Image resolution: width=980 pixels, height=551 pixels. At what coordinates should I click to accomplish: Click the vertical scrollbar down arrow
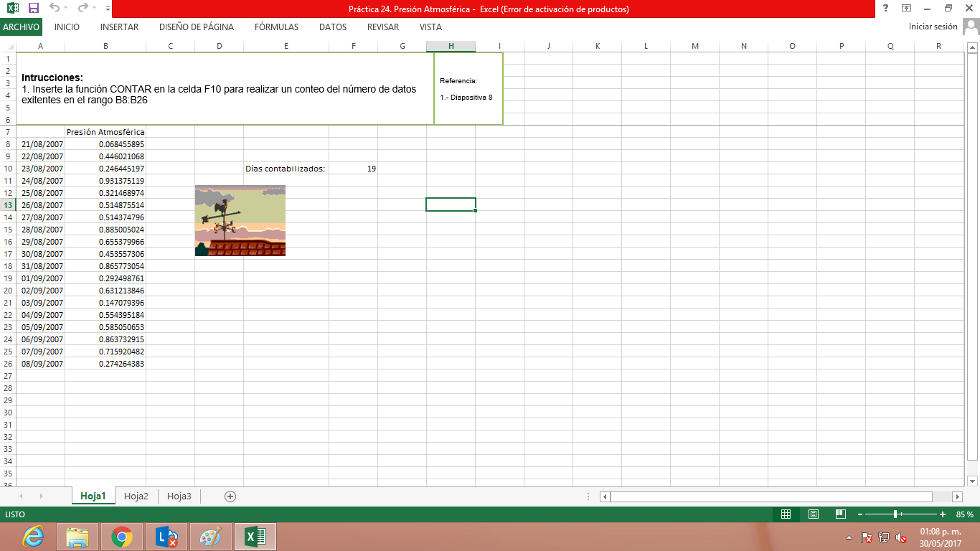[973, 481]
